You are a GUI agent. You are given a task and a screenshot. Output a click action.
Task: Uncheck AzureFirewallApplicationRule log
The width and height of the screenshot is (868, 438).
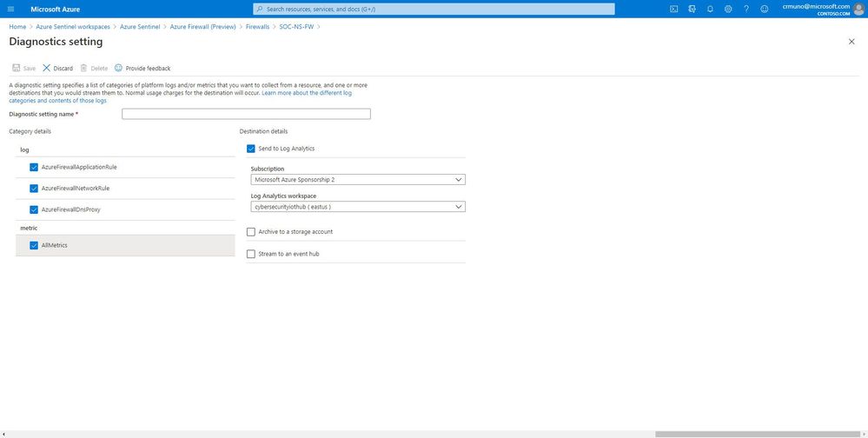[x=34, y=167]
